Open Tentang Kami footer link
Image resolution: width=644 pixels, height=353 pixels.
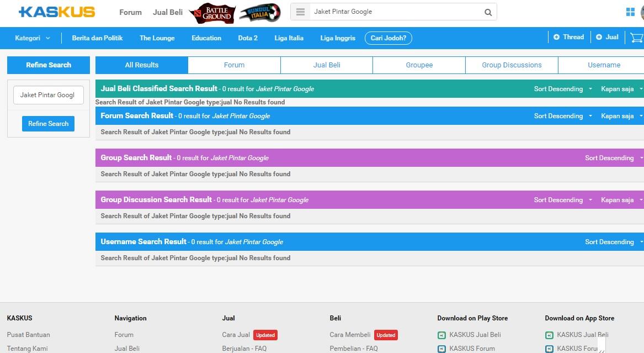point(27,349)
